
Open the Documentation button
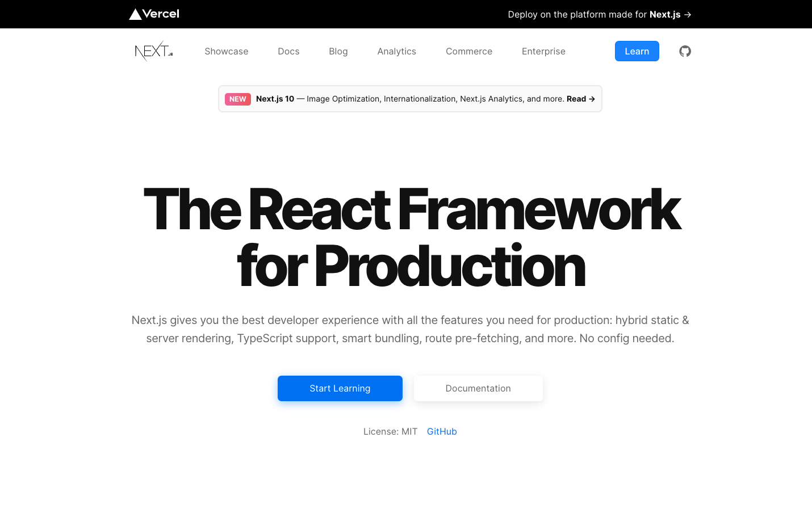478,388
